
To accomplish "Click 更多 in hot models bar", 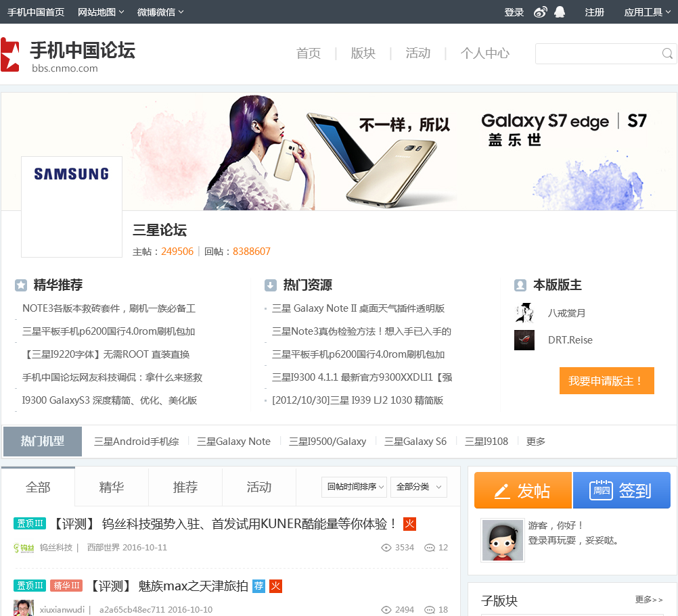I will click(536, 442).
